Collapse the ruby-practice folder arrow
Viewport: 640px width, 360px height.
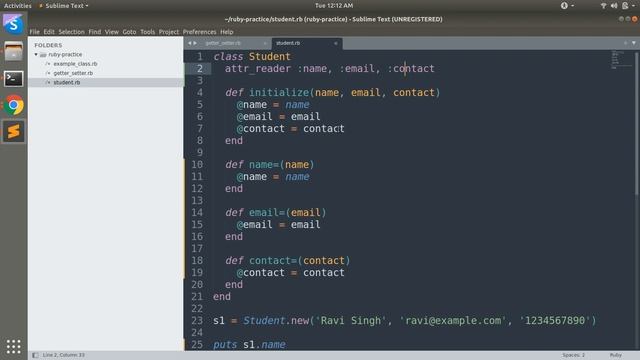[x=36, y=54]
